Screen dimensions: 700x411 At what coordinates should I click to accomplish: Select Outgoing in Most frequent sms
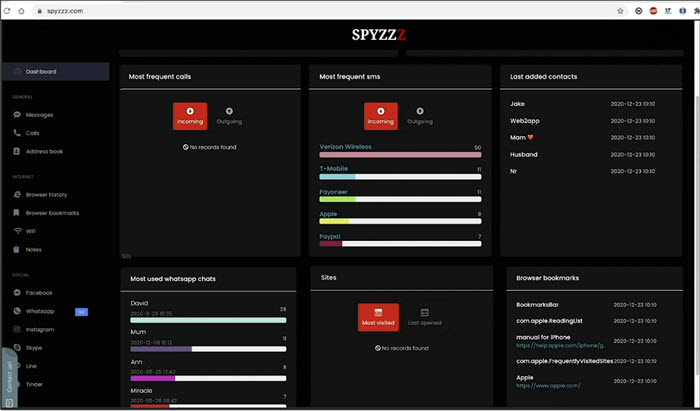[420, 116]
